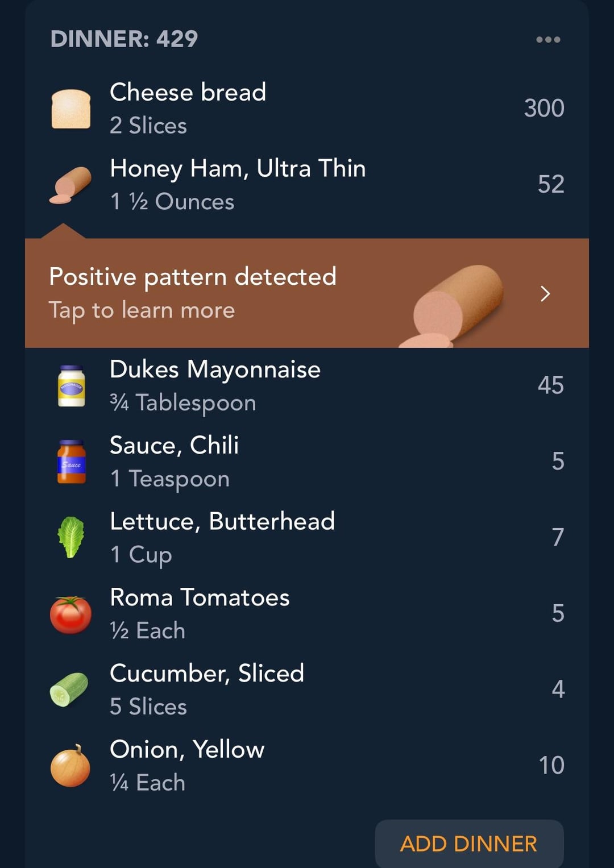Tap the Cheese bread slice icon

[71, 109]
